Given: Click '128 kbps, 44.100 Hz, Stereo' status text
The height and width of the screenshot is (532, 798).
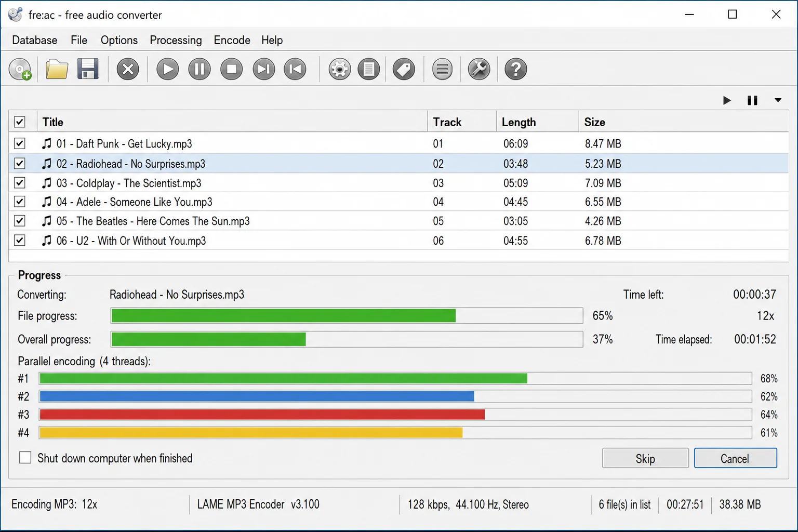Looking at the screenshot, I should (x=468, y=504).
